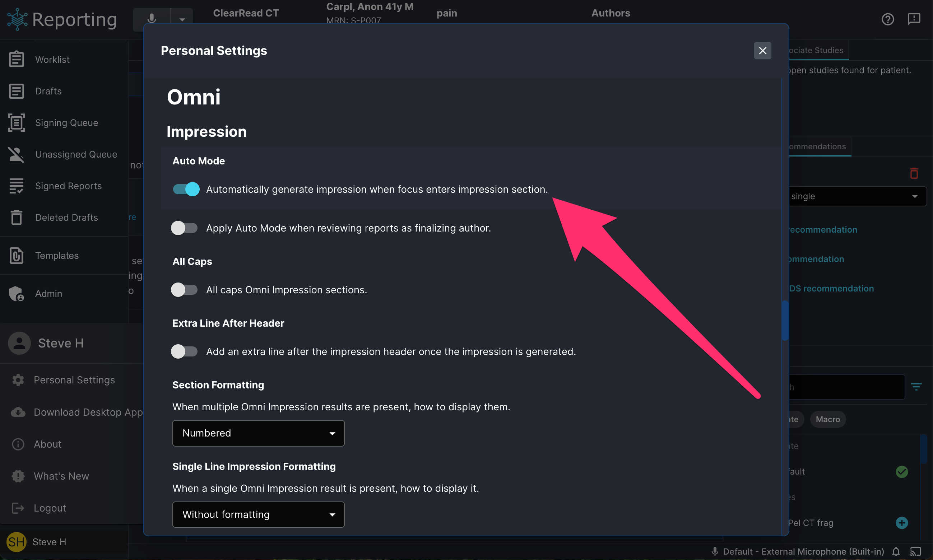
Task: Open Admin shield icon
Action: (x=17, y=293)
